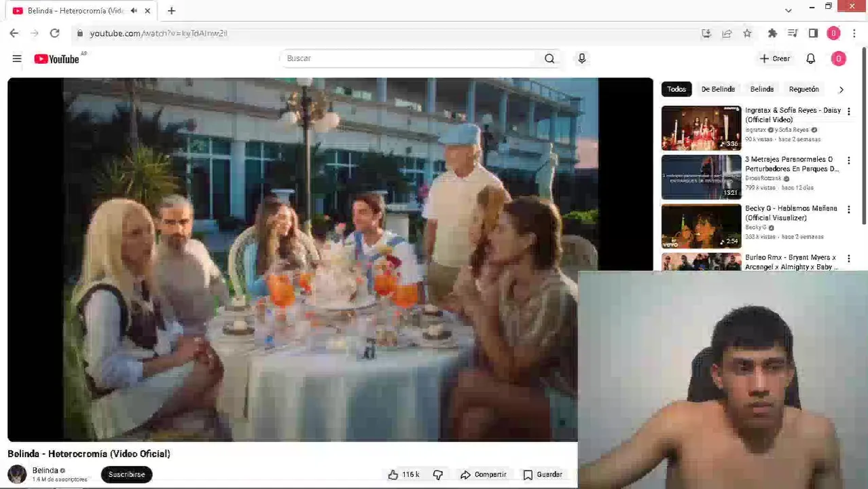Open options for 3 Metrajes Paranormales video

848,160
